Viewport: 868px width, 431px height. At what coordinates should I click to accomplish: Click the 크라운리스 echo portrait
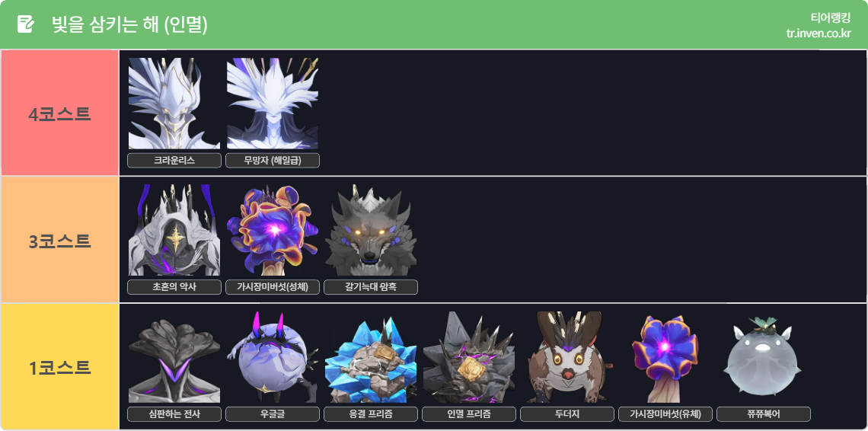(174, 104)
